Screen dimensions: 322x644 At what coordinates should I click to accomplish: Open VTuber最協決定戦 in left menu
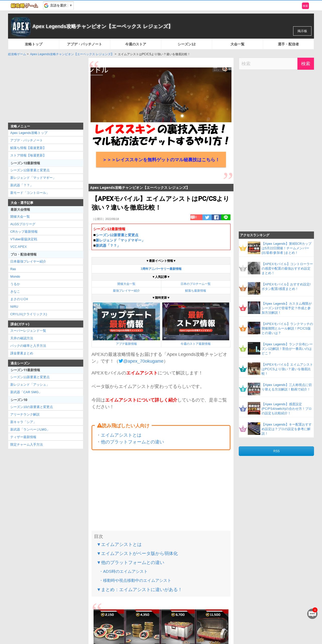[24, 239]
